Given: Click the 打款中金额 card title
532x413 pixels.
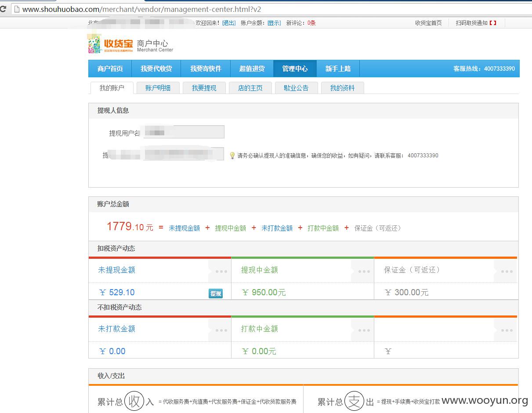Looking at the screenshot, I should (259, 329).
